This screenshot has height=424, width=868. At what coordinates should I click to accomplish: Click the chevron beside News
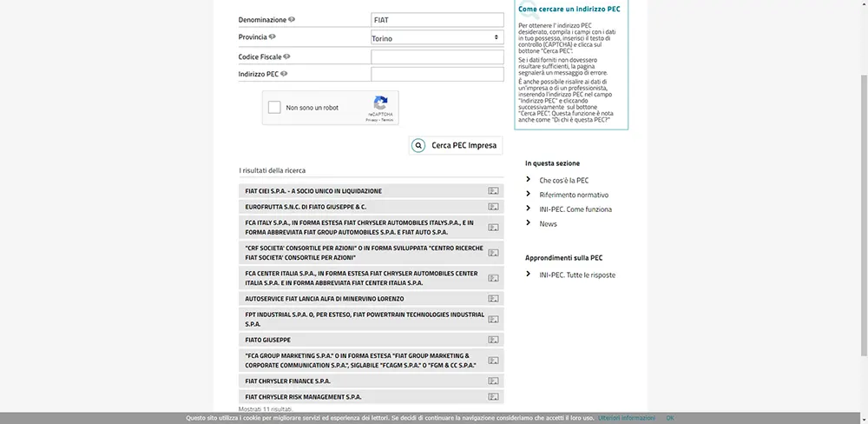[x=528, y=222]
